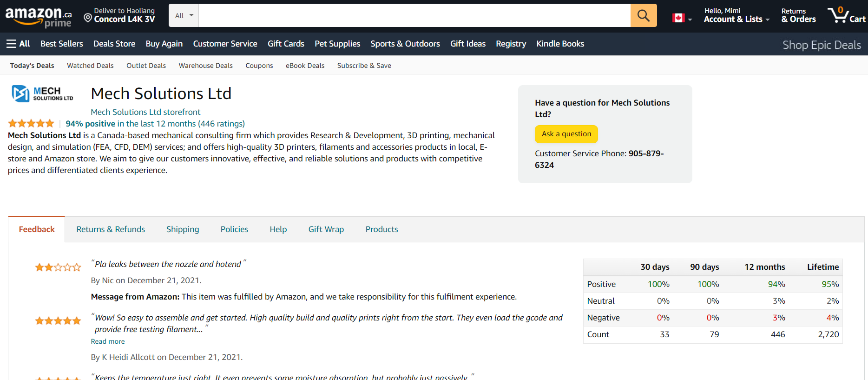
Task: Open Gift Ideas
Action: pos(468,44)
